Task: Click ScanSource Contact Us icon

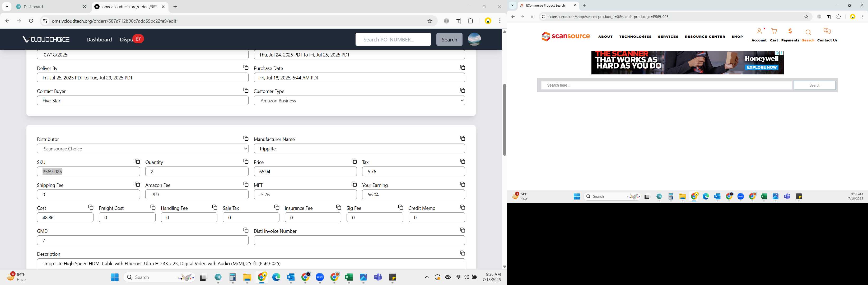Action: 827,35
